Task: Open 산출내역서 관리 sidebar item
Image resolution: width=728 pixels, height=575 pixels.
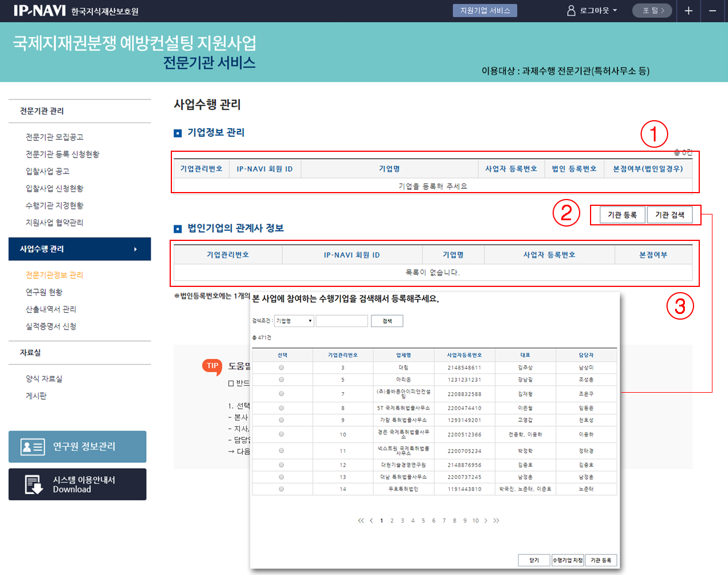Action: point(51,309)
